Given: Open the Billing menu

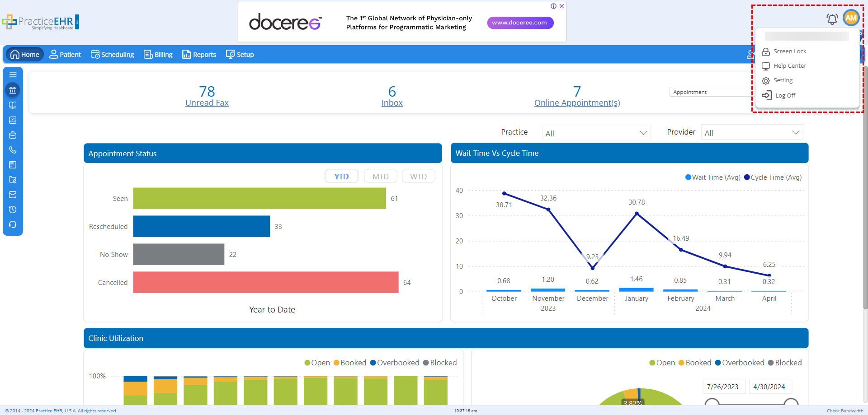Looking at the screenshot, I should (158, 55).
